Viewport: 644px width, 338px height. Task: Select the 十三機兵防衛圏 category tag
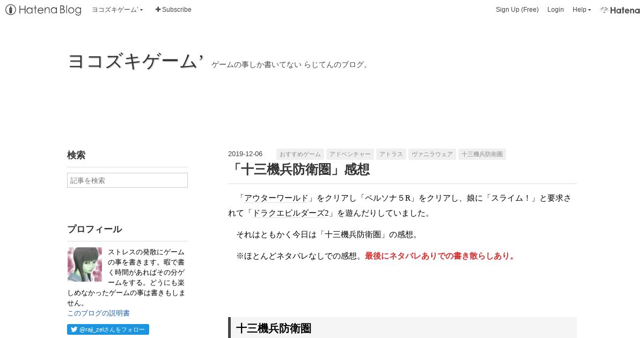point(482,154)
